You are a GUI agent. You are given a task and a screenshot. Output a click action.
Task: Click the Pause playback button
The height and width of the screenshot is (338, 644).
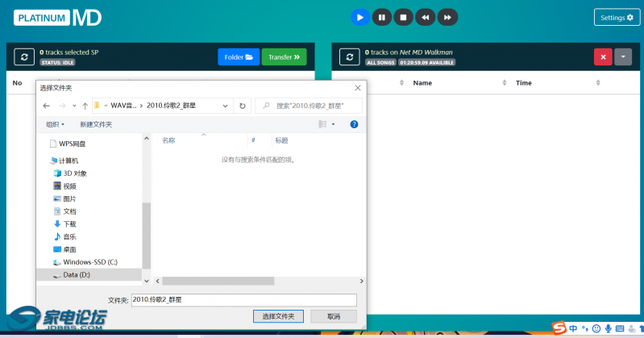pyautogui.click(x=382, y=17)
